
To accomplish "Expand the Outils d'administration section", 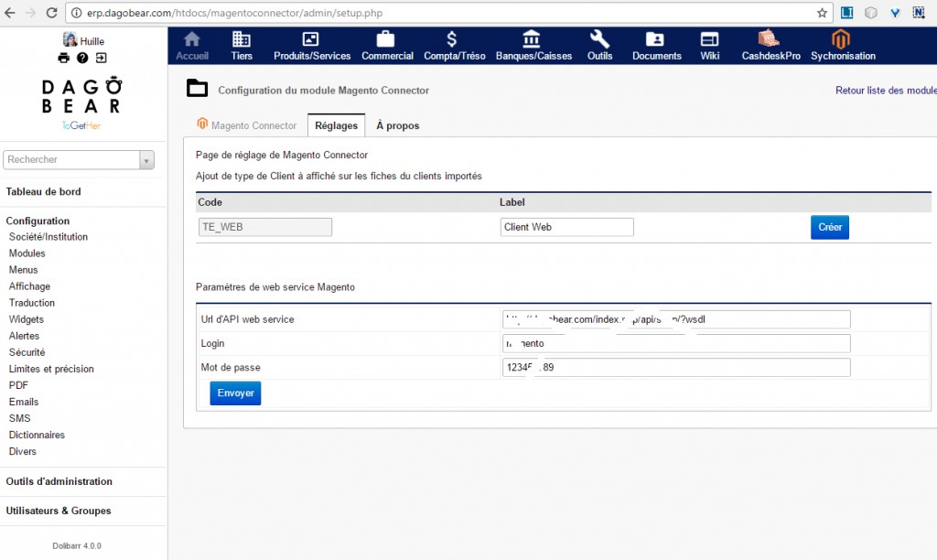I will 59,481.
